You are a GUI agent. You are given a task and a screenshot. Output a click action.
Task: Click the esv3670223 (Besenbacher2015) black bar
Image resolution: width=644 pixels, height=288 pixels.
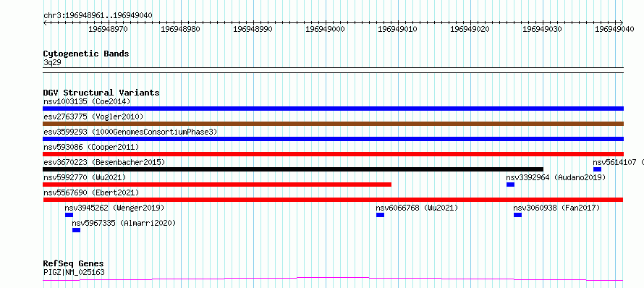(293, 169)
